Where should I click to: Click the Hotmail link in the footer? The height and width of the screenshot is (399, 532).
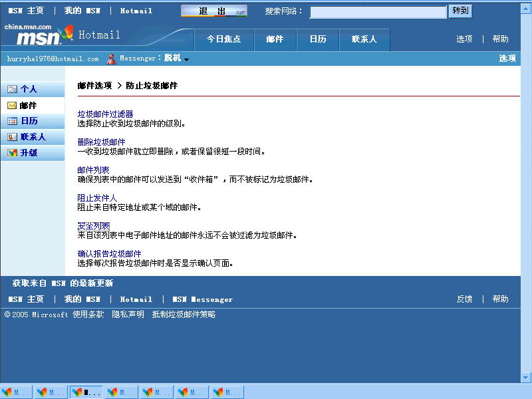coord(136,299)
